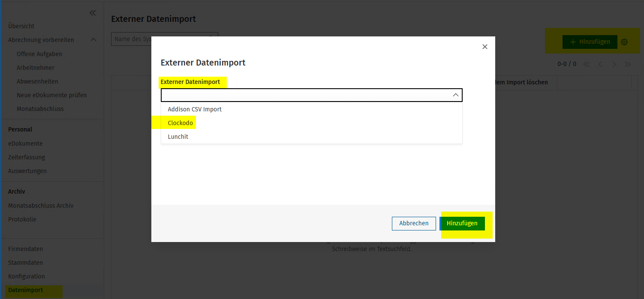Show Auswertungen
Viewport: 644px width, 299px height.
tap(27, 171)
